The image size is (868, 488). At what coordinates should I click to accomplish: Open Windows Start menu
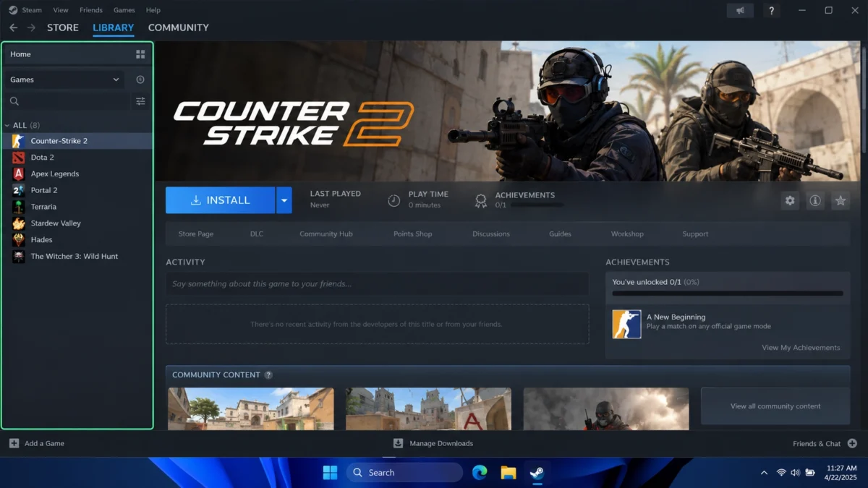[330, 473]
